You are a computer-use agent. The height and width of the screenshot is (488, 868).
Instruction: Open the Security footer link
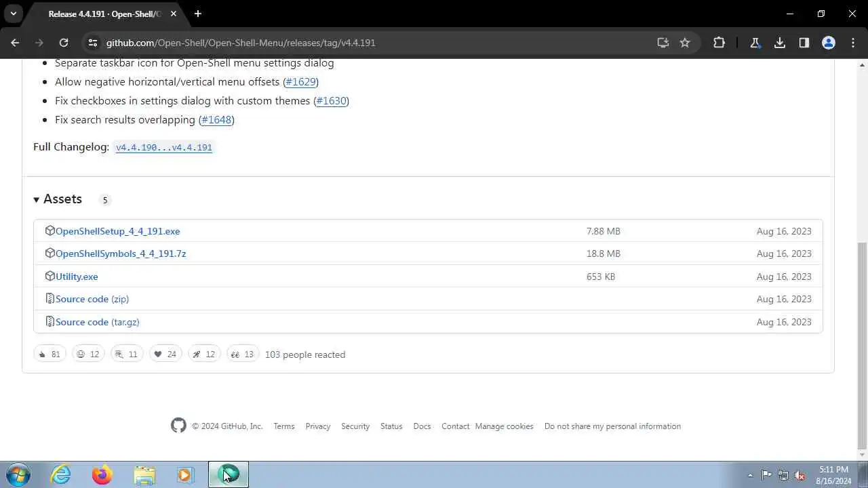(x=355, y=426)
